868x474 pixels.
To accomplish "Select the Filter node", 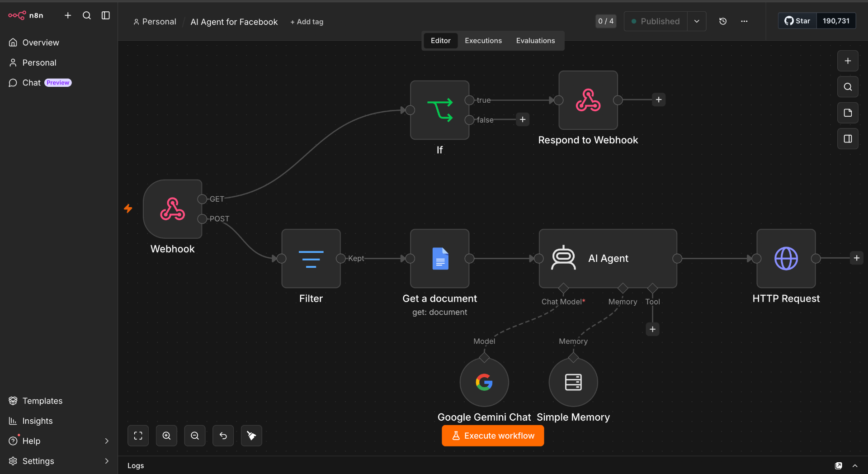I will point(311,258).
